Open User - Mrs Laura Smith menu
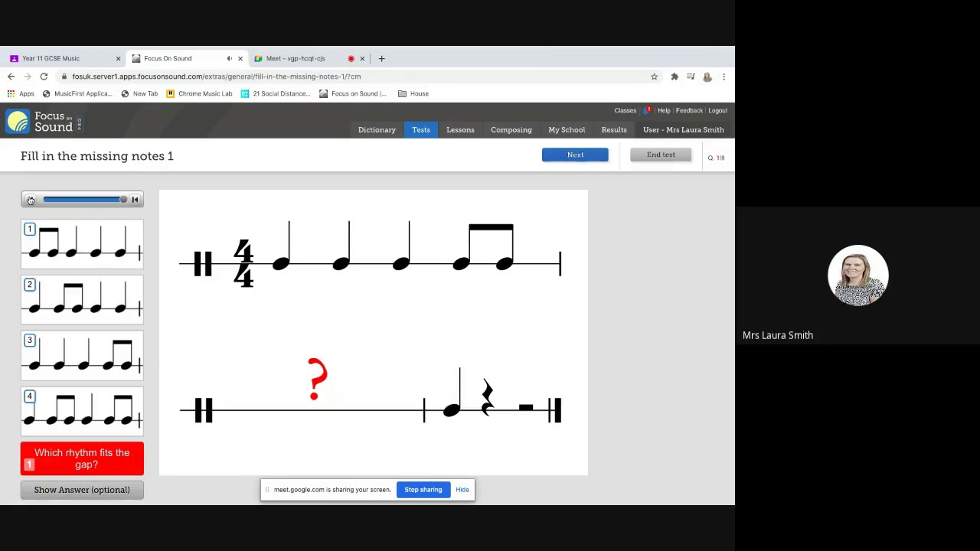The height and width of the screenshot is (551, 980). coord(684,130)
